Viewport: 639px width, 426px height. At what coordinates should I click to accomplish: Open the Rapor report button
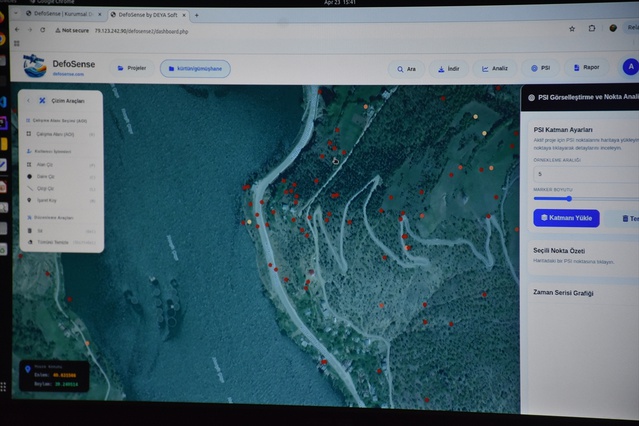[x=586, y=67]
